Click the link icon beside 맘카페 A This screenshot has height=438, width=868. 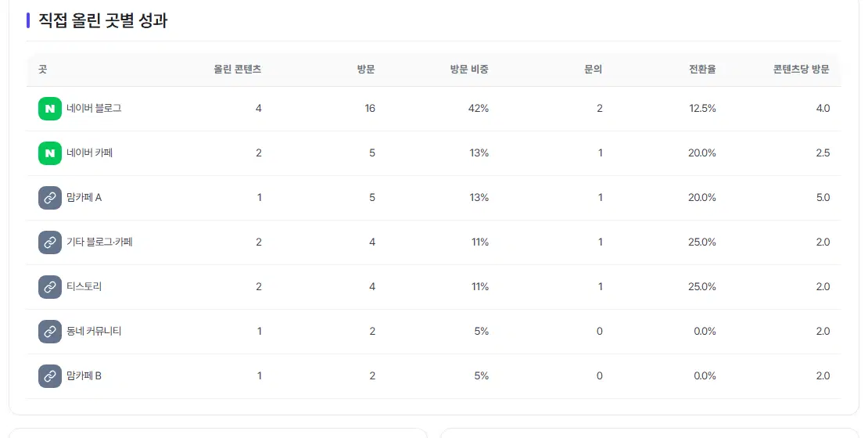tap(50, 198)
